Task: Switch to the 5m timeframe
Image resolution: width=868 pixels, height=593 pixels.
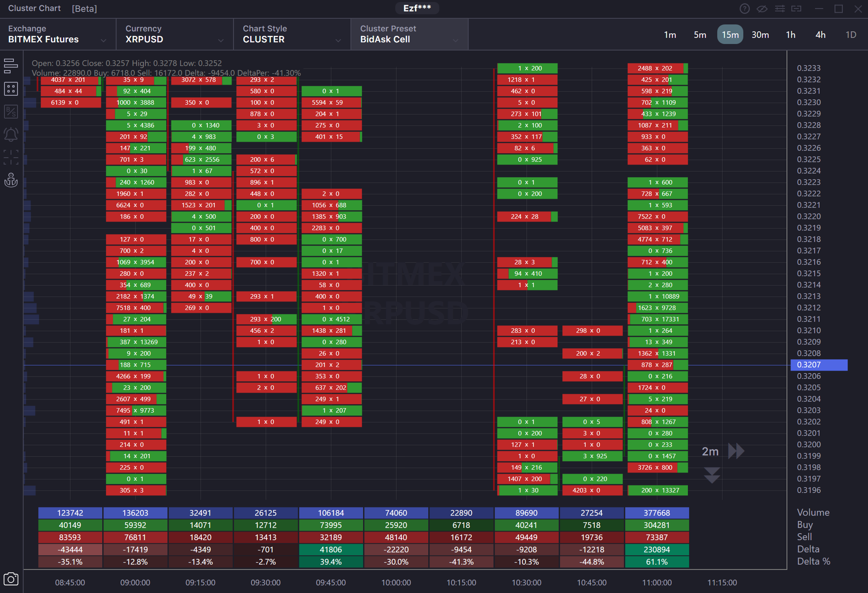Action: (700, 35)
